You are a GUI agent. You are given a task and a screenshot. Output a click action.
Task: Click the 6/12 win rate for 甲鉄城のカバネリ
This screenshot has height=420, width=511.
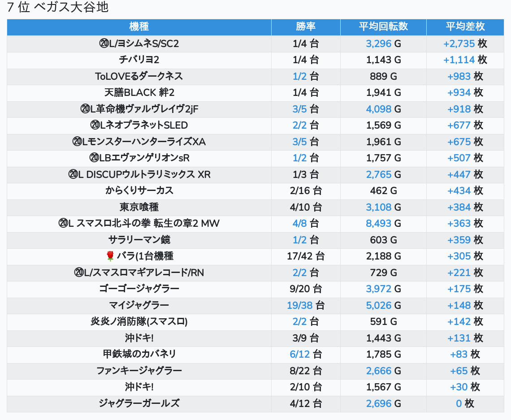tap(300, 354)
